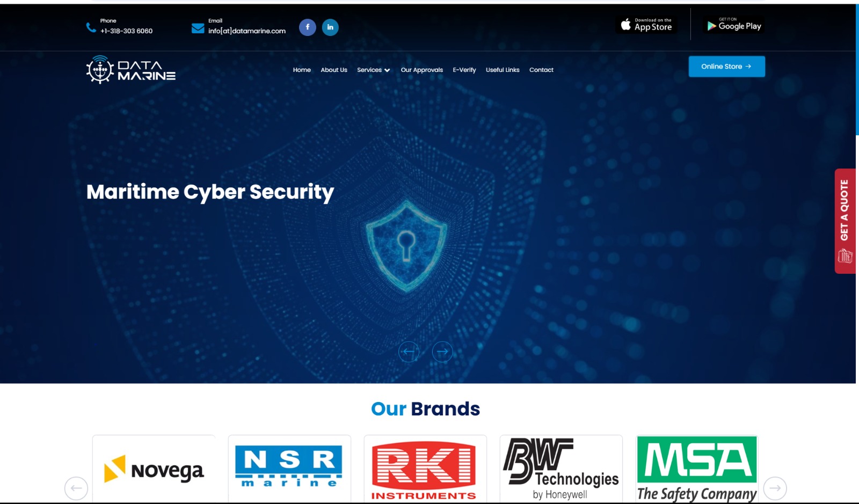Click the email envelope icon

click(x=198, y=28)
